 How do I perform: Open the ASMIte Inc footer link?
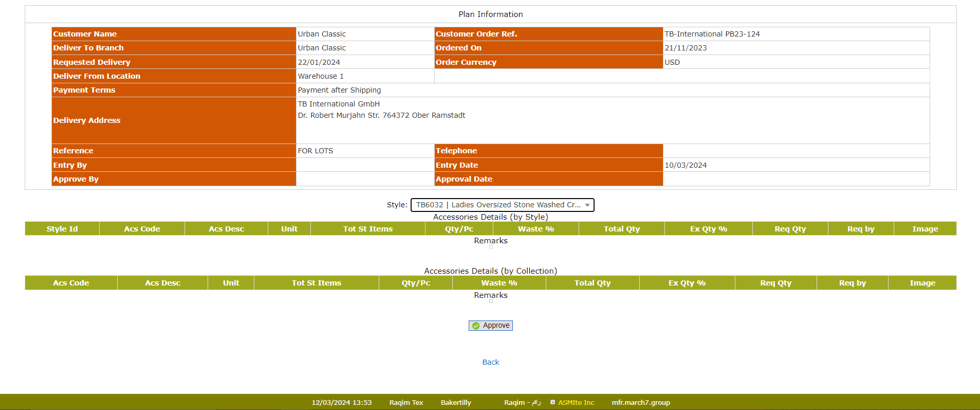coord(576,402)
